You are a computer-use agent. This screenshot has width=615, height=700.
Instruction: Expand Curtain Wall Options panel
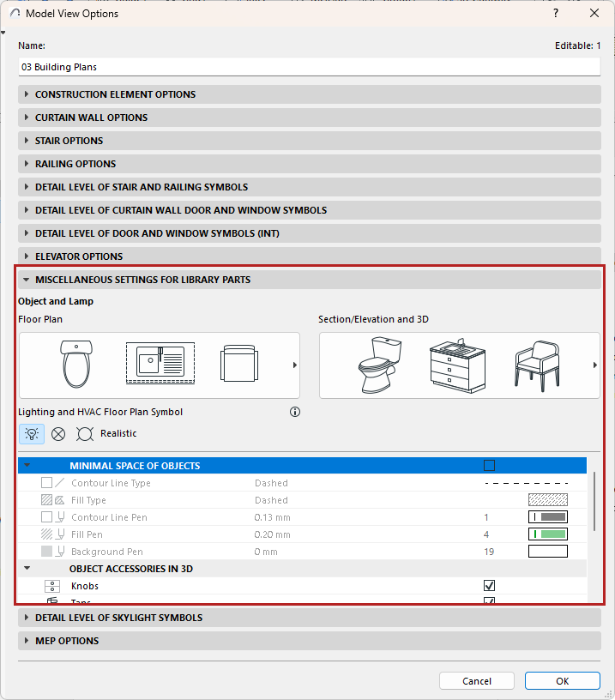[x=310, y=118]
